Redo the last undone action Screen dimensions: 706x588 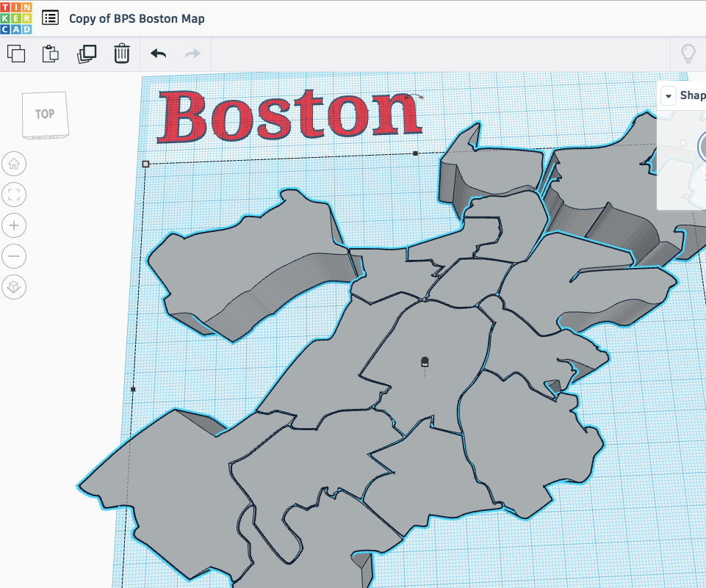192,54
